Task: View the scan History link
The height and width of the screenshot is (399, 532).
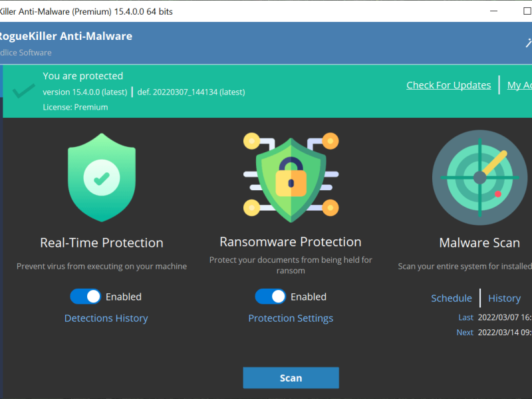Action: pos(504,298)
